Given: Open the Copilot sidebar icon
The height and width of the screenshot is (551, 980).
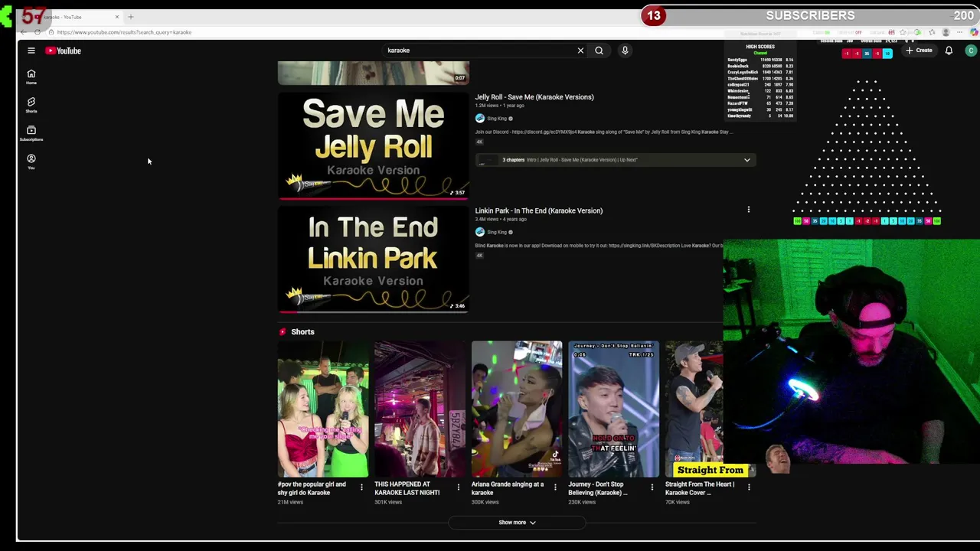Looking at the screenshot, I should [x=974, y=33].
